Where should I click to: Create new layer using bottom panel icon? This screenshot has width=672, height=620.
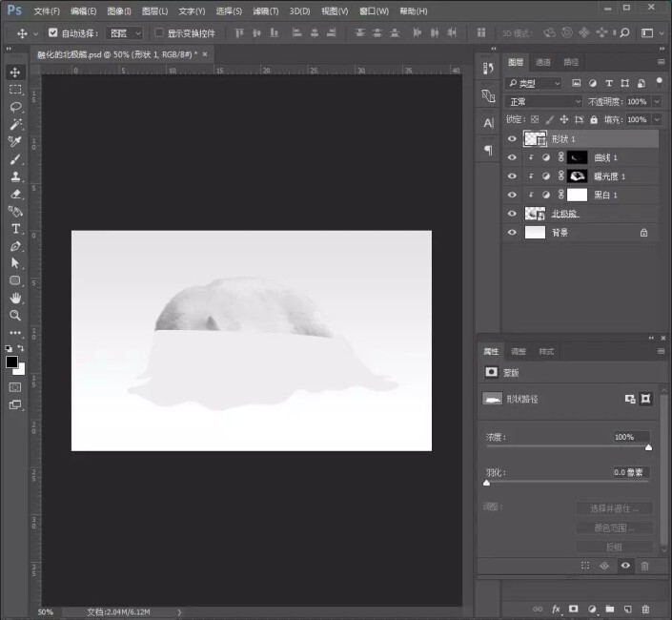(x=627, y=609)
